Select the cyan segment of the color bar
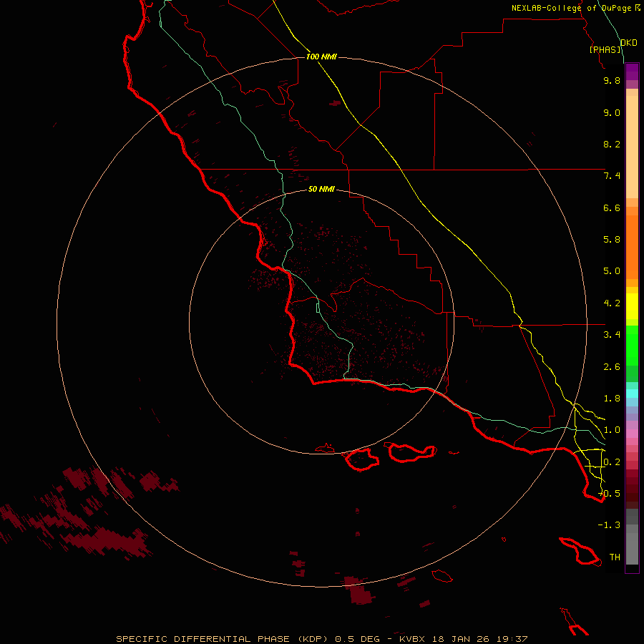Image resolution: width=644 pixels, height=644 pixels. pos(632,394)
